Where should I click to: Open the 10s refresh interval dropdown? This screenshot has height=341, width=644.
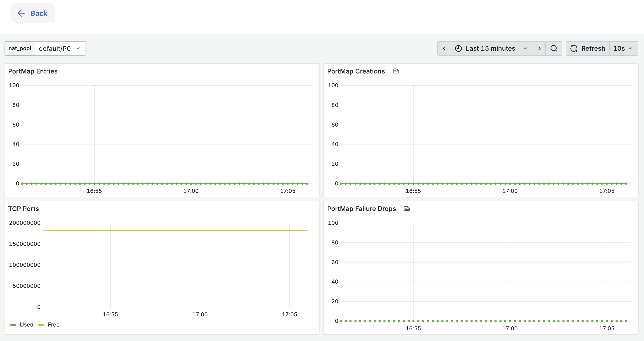point(623,48)
